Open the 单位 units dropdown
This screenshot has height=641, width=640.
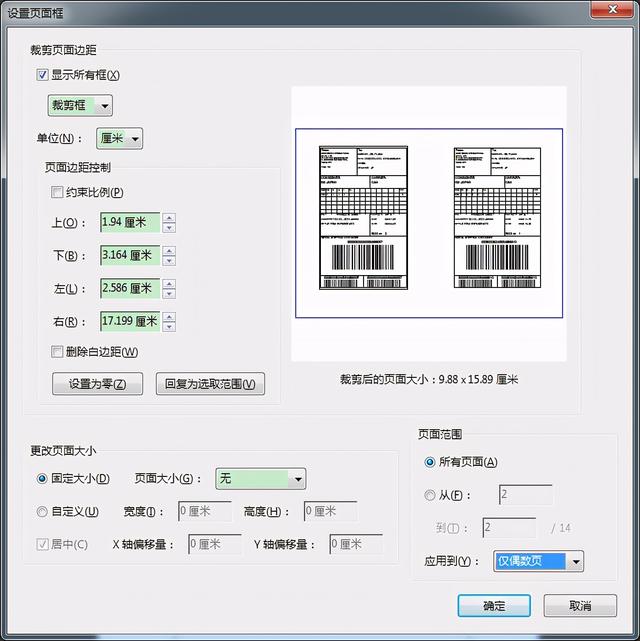point(119,139)
